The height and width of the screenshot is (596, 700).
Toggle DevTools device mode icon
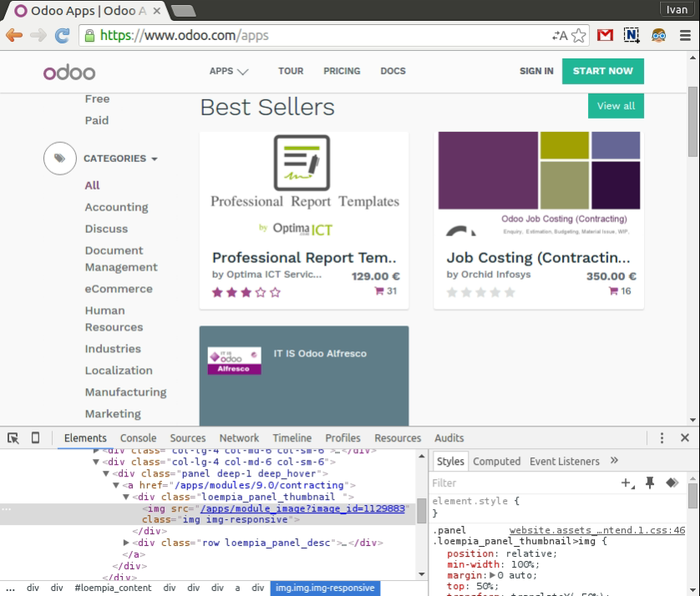coord(35,437)
